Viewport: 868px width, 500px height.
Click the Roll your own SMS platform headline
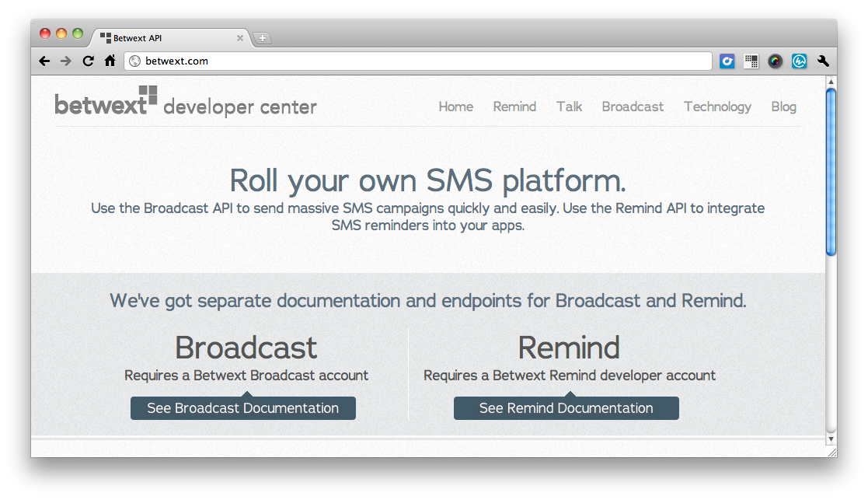(x=428, y=180)
